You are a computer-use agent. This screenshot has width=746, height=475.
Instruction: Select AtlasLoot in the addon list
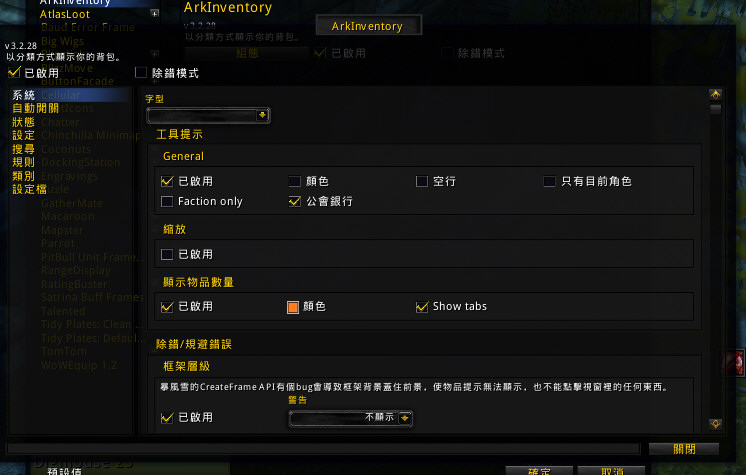tap(65, 14)
